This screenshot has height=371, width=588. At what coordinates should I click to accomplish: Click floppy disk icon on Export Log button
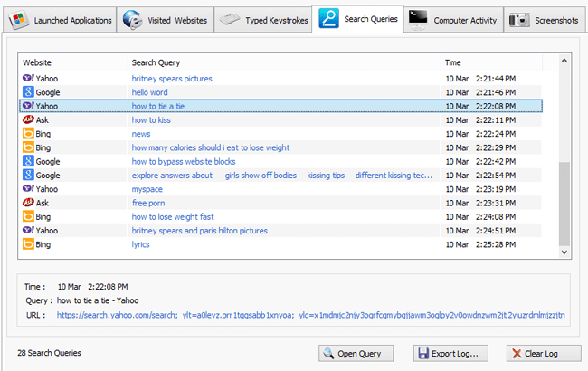click(423, 354)
